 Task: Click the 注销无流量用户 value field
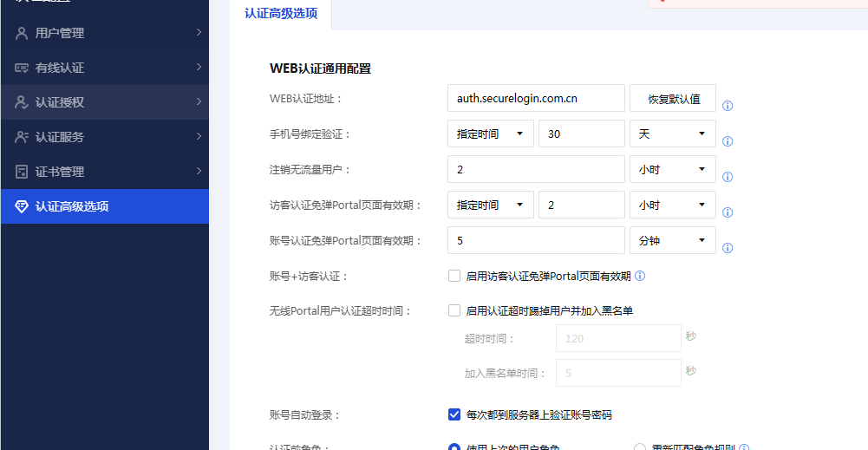(x=536, y=169)
